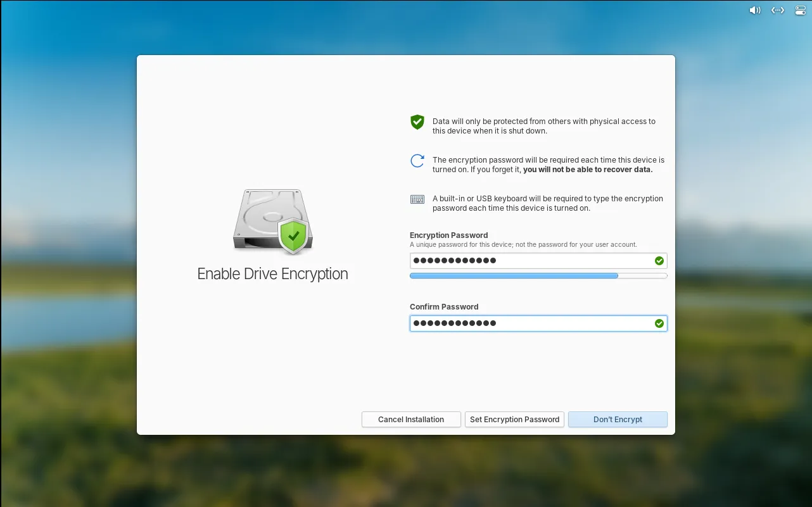Click the hard drive encryption illustration

(273, 222)
